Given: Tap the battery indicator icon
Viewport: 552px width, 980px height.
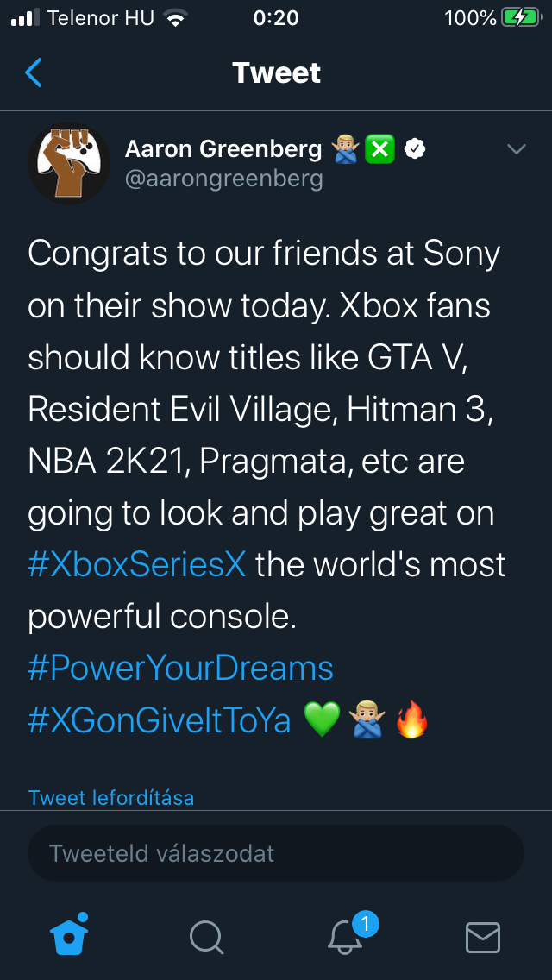Looking at the screenshot, I should [520, 17].
